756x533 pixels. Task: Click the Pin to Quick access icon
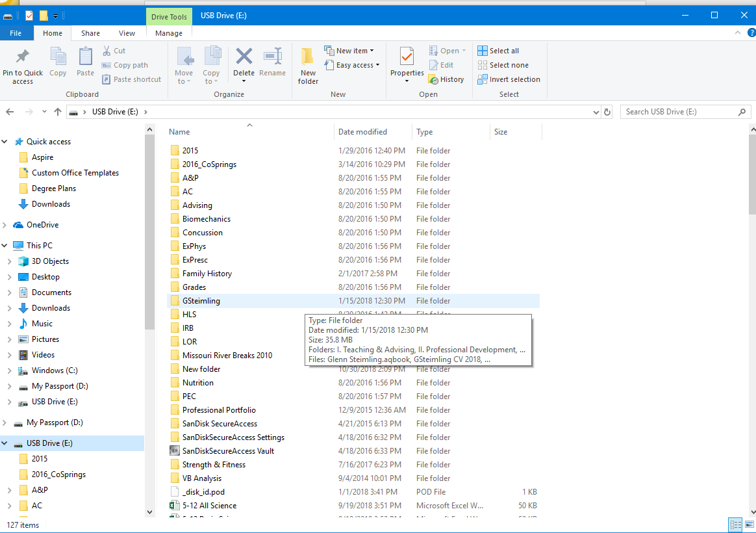[x=22, y=57]
